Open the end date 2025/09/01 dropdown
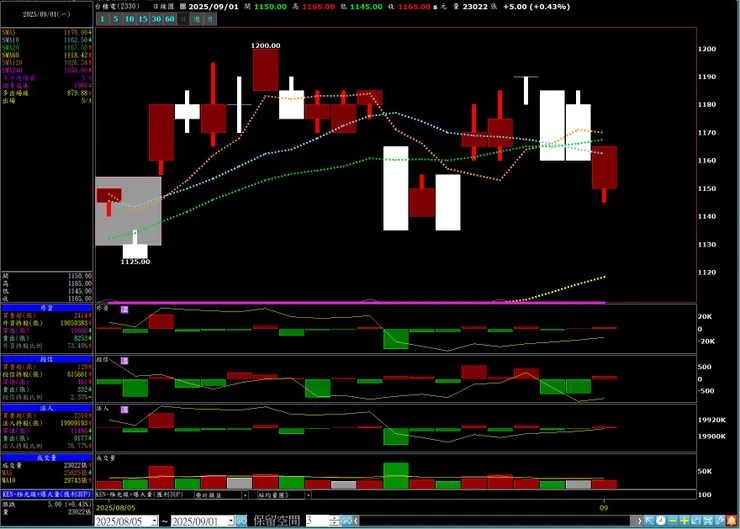This screenshot has width=740, height=529. tap(231, 521)
